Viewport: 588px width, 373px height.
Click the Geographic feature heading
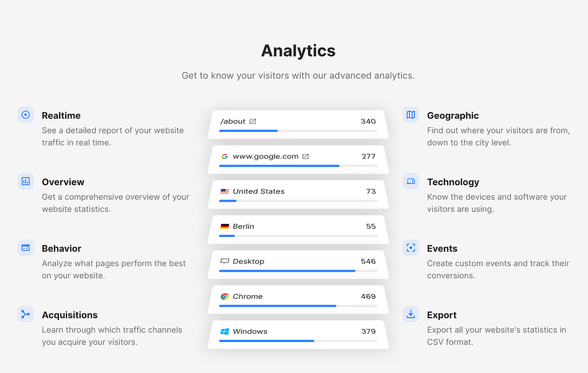[x=453, y=115]
